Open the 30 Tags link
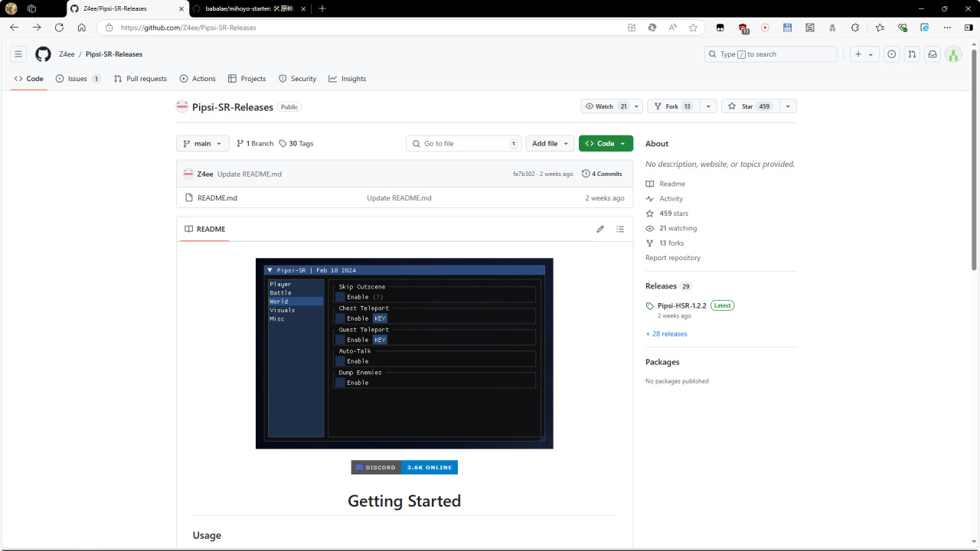The width and height of the screenshot is (980, 551). pos(296,143)
